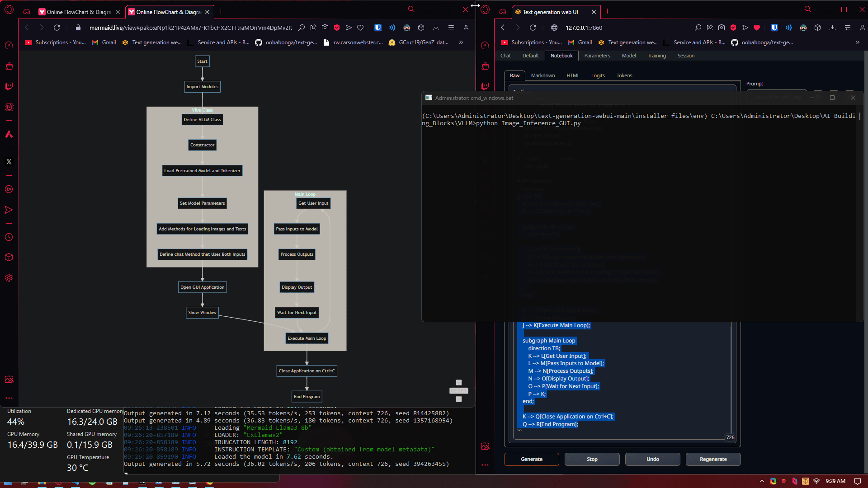
Task: Take snapshot with camera icon in left window
Action: click(325, 28)
